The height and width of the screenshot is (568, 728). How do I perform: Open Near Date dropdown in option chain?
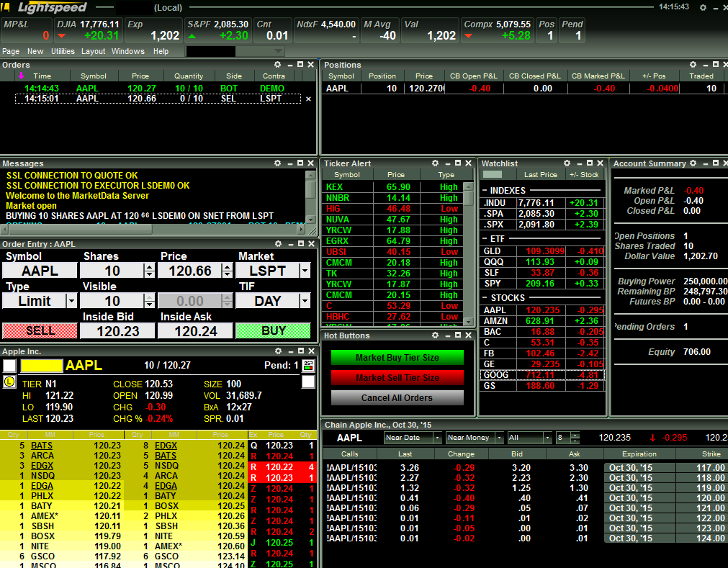click(437, 438)
